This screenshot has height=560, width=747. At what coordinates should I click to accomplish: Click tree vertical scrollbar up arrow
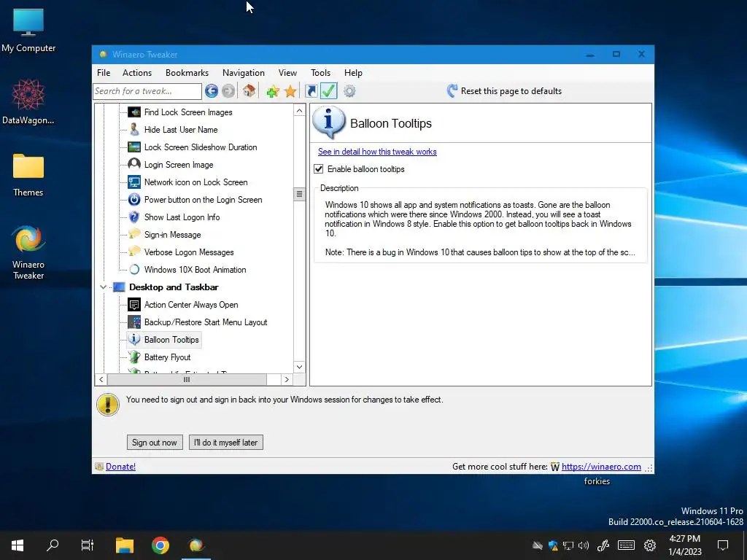299,111
